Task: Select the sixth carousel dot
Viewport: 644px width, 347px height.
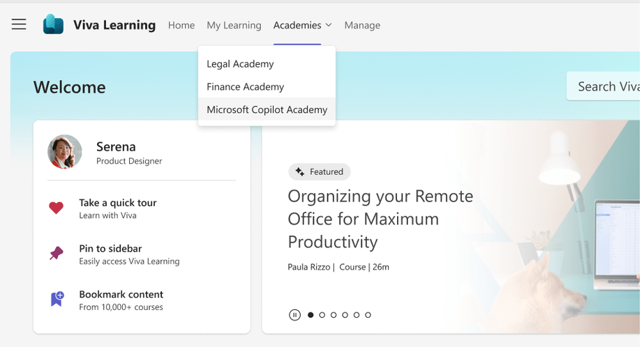Action: coord(368,315)
